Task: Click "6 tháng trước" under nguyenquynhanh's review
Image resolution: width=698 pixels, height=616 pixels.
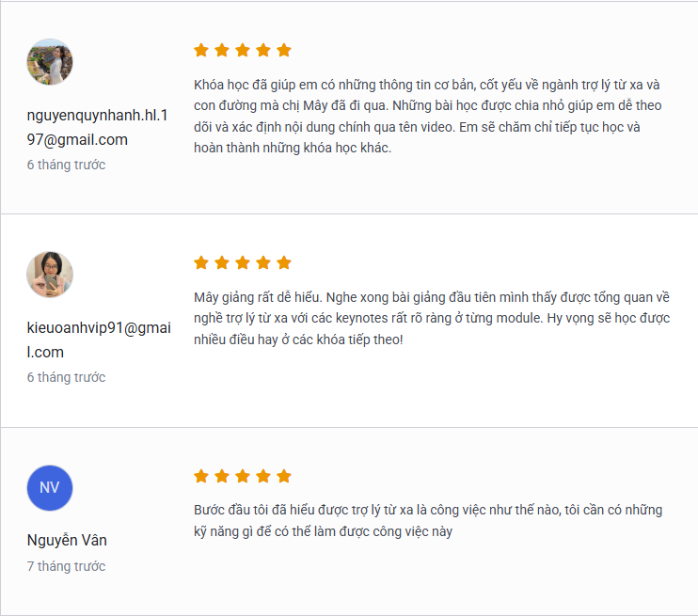Action: (66, 165)
